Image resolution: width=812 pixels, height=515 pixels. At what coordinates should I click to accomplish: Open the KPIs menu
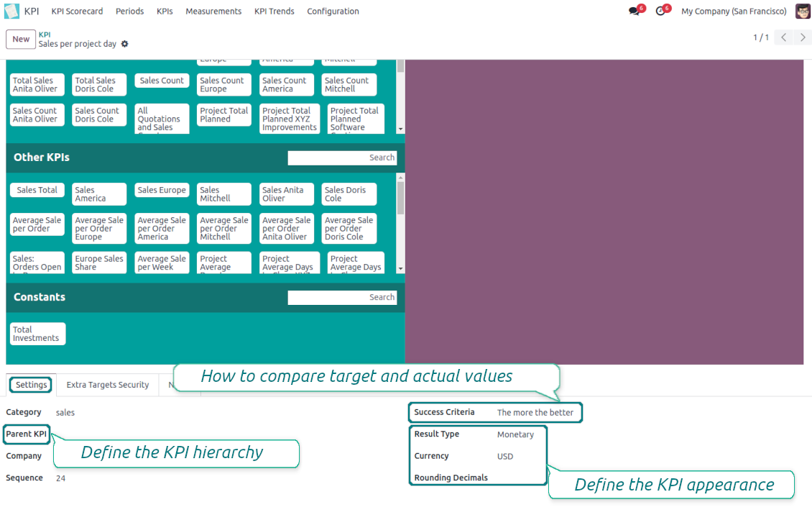point(165,11)
